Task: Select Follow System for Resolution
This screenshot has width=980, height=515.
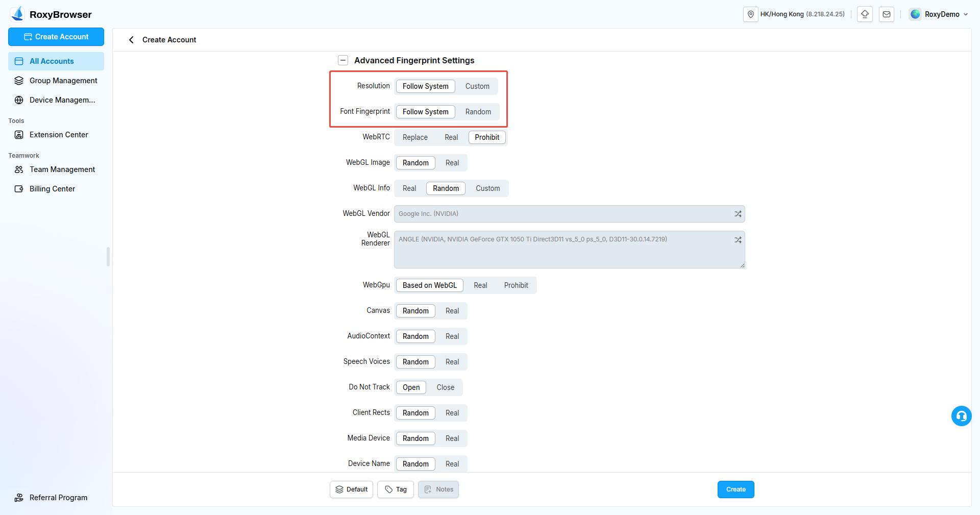Action: pos(425,86)
